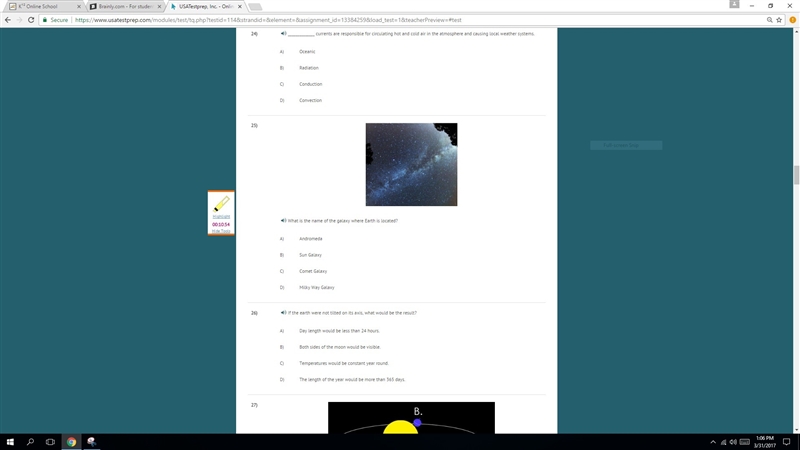Choose answer Comet Galaxy
Image resolution: width=800 pixels, height=450 pixels.
tap(313, 271)
